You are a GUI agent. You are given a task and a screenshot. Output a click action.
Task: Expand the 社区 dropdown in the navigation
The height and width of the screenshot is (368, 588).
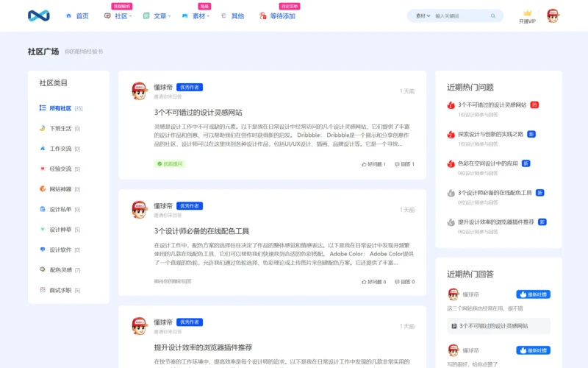(121, 15)
